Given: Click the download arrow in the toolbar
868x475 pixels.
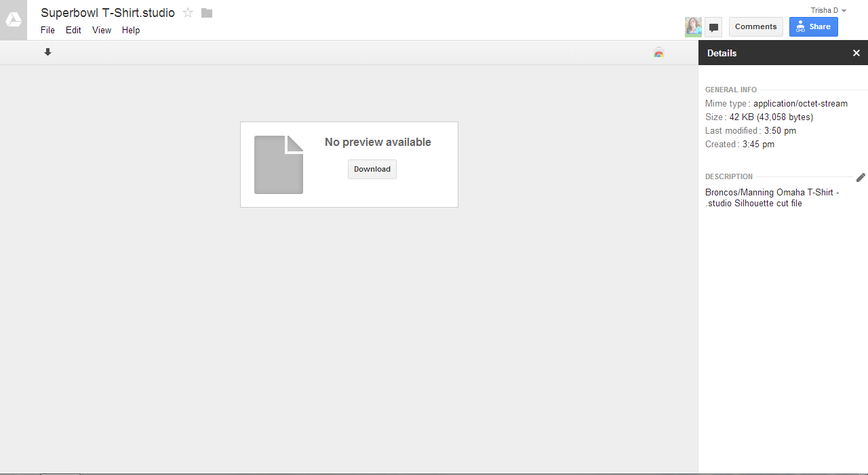Looking at the screenshot, I should click(47, 52).
